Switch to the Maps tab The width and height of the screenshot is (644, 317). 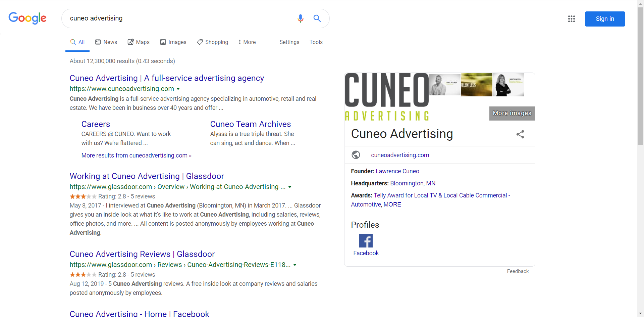(x=139, y=42)
